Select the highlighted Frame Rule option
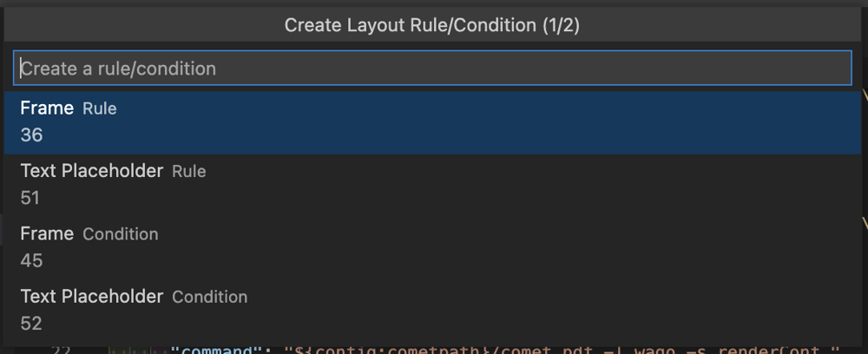The height and width of the screenshot is (354, 868). coord(432,122)
